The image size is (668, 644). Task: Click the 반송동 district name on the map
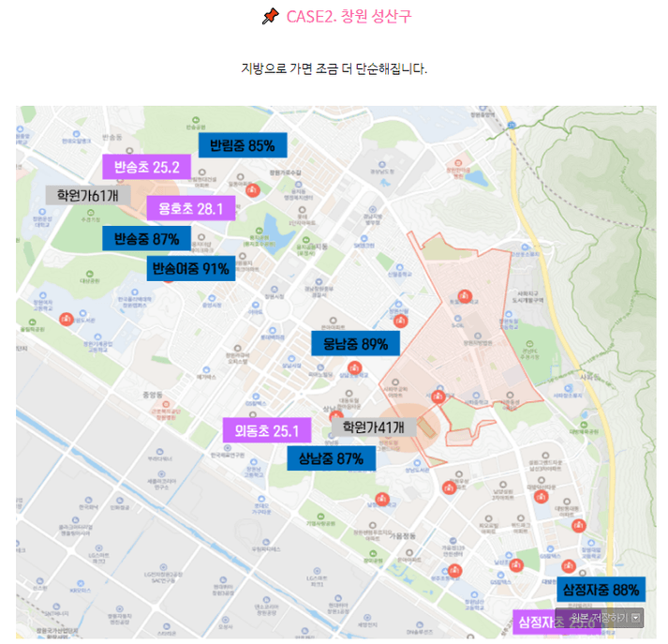click(112, 137)
